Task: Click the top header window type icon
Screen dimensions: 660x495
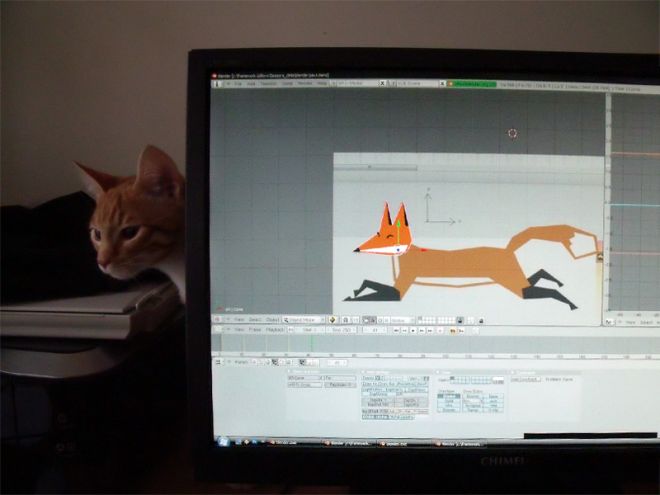Action: pyautogui.click(x=217, y=84)
